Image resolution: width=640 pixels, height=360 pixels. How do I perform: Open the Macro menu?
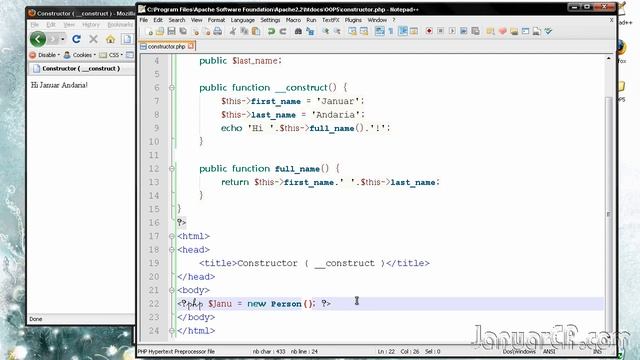pyautogui.click(x=293, y=20)
